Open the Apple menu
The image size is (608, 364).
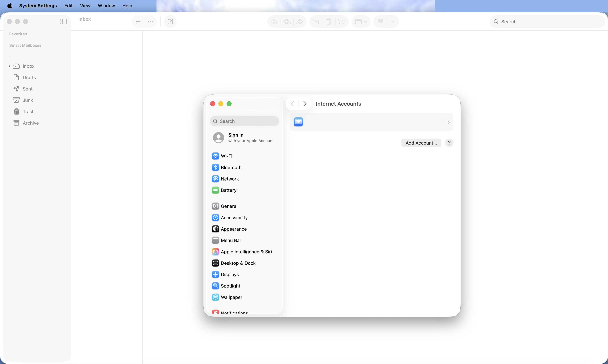point(10,6)
